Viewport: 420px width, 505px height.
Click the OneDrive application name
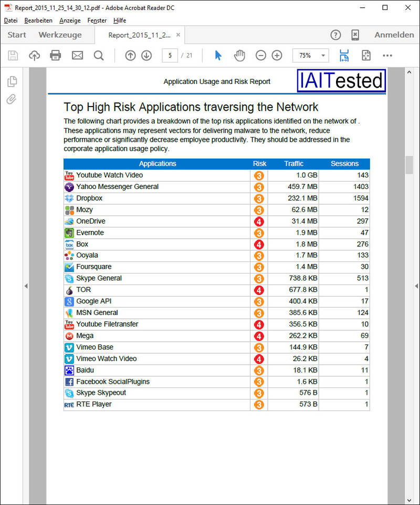coord(91,221)
